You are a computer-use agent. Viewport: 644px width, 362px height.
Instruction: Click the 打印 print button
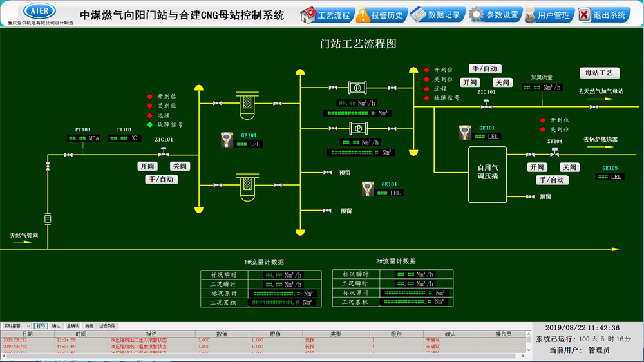click(41, 326)
